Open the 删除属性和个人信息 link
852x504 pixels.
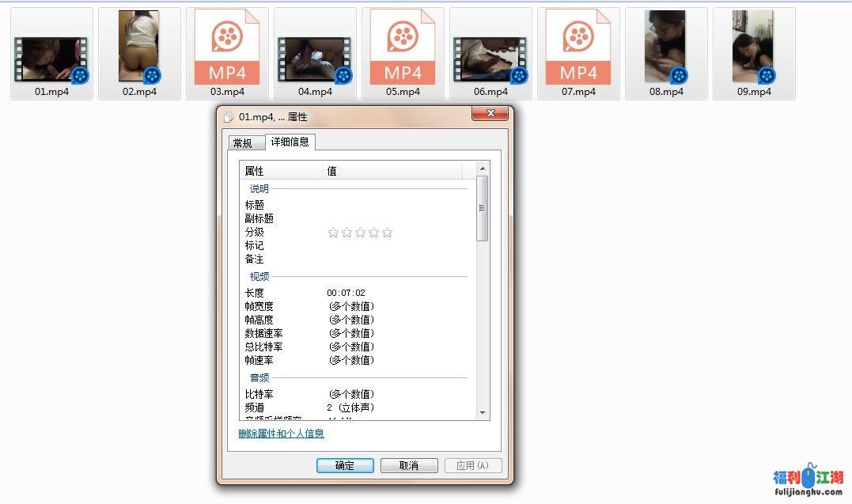click(x=281, y=434)
